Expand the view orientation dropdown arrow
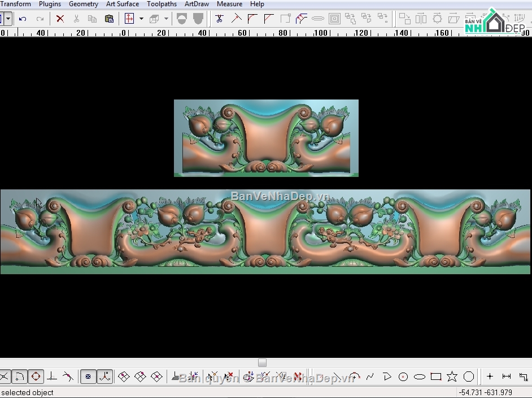 [141, 19]
